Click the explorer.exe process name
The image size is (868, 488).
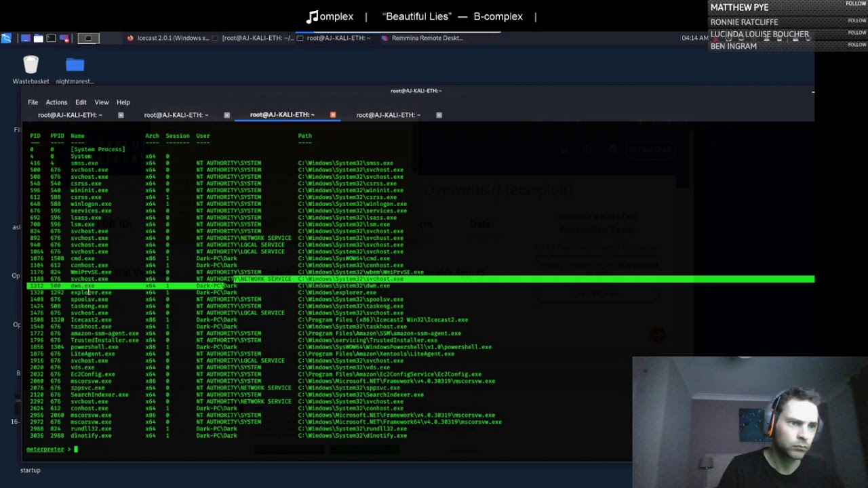click(x=91, y=293)
